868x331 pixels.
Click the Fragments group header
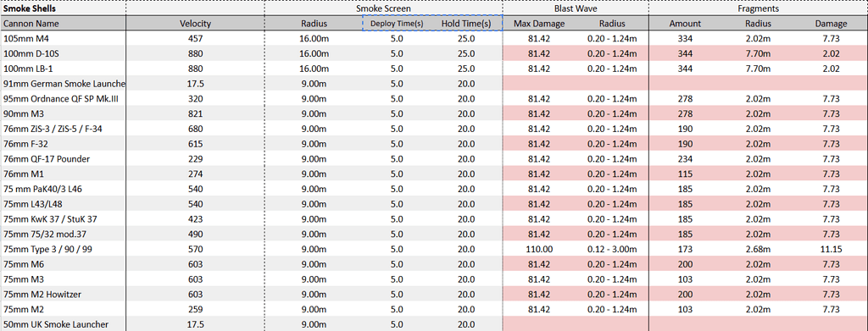point(759,8)
